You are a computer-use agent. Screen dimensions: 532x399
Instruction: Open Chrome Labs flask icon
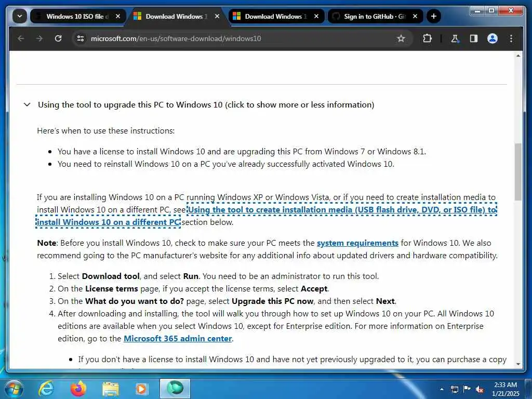pos(455,38)
